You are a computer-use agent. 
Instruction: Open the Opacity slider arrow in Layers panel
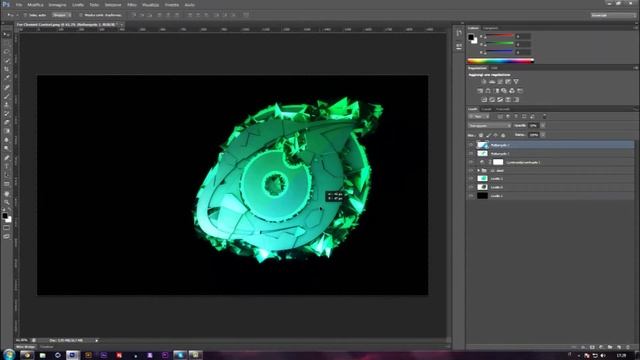click(x=543, y=126)
